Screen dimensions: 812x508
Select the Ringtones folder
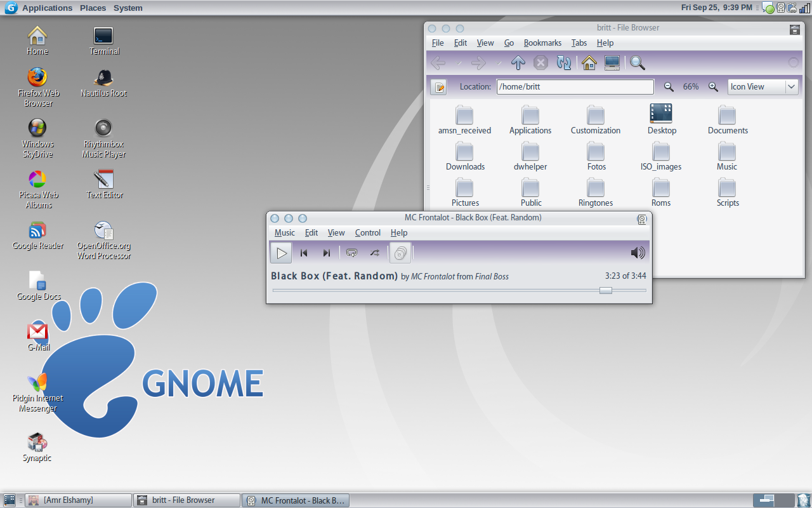(x=596, y=192)
